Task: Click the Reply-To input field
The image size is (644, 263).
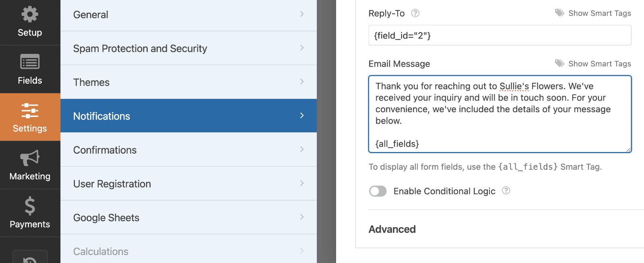Action: tap(499, 35)
